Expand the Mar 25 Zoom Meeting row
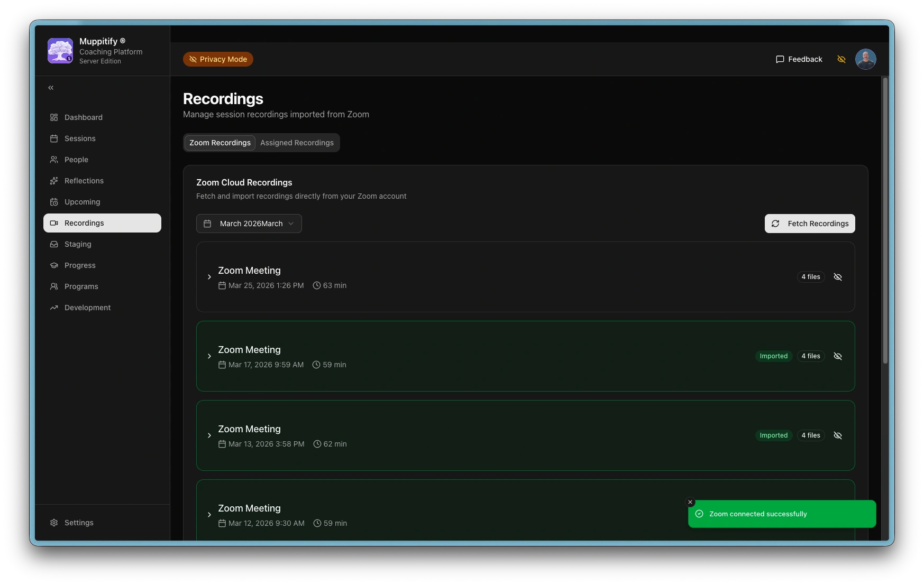The width and height of the screenshot is (924, 585). click(209, 277)
